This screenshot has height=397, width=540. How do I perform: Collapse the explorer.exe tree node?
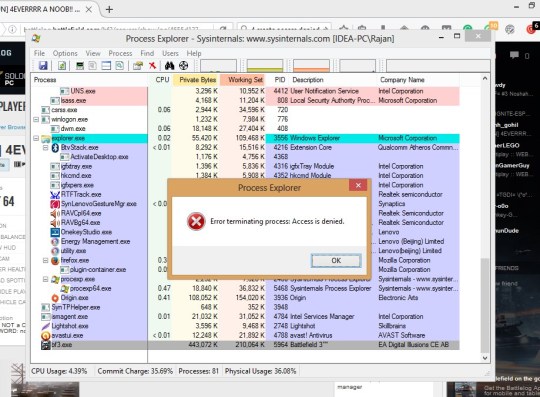36,138
